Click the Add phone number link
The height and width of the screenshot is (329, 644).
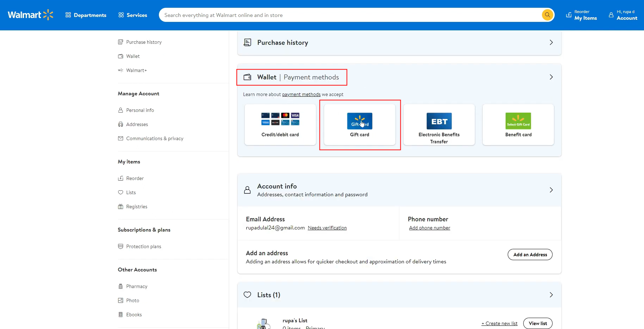[x=430, y=228]
